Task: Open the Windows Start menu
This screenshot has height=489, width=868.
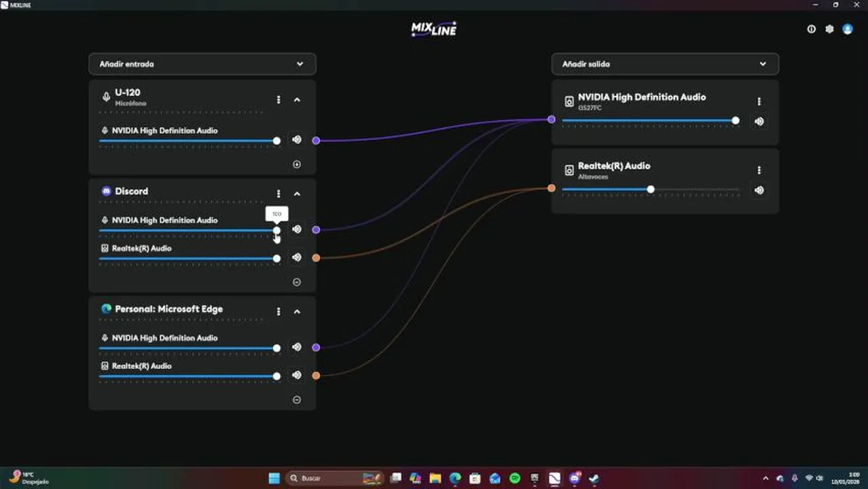Action: tap(274, 478)
